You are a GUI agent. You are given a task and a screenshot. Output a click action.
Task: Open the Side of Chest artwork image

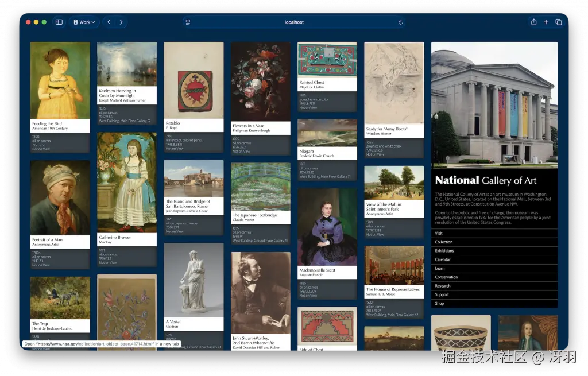[327, 326]
